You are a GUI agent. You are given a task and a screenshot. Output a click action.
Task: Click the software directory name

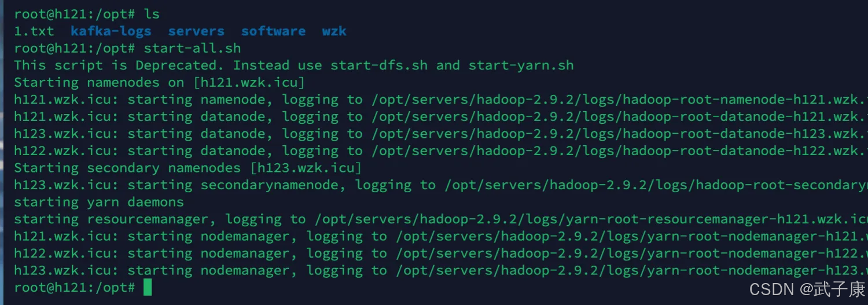[273, 31]
